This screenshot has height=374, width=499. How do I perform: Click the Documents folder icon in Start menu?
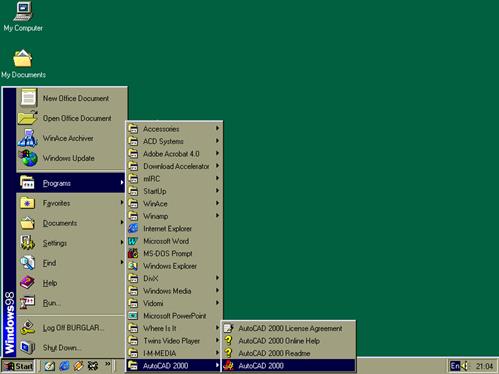(x=27, y=223)
